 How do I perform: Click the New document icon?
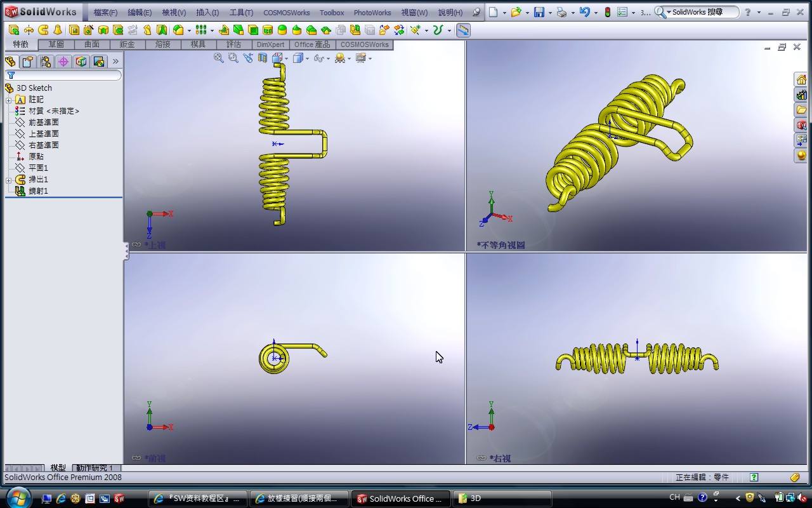(493, 12)
